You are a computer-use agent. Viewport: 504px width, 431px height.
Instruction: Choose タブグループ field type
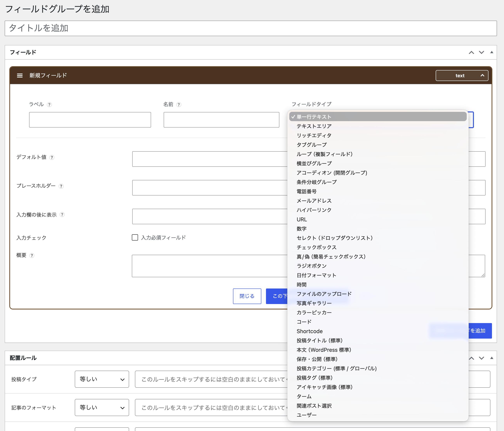pyautogui.click(x=378, y=145)
